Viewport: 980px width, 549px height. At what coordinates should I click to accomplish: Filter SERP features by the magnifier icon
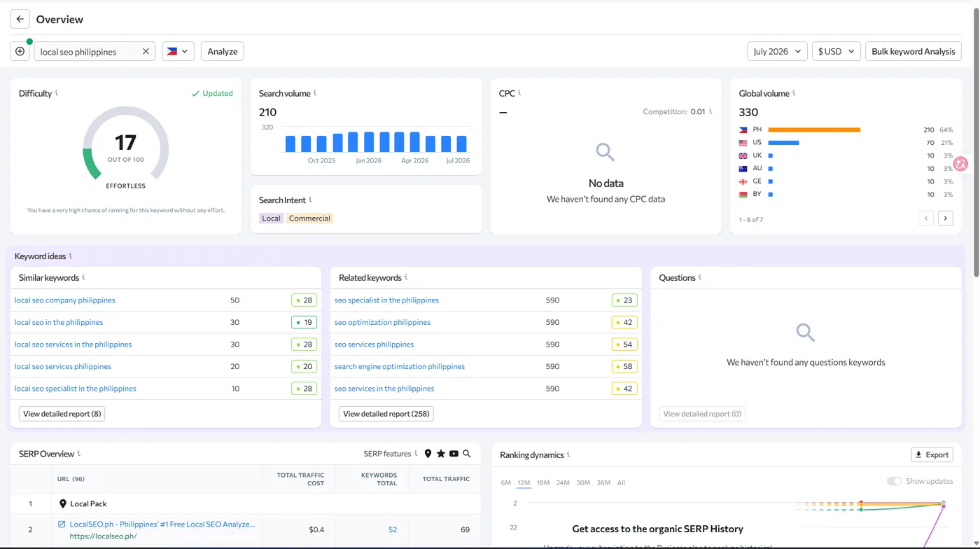467,454
